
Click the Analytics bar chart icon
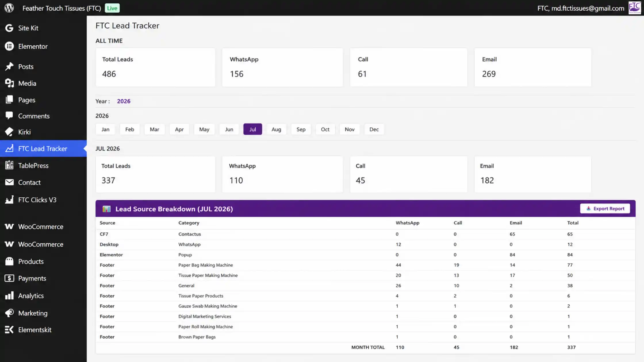pos(9,296)
